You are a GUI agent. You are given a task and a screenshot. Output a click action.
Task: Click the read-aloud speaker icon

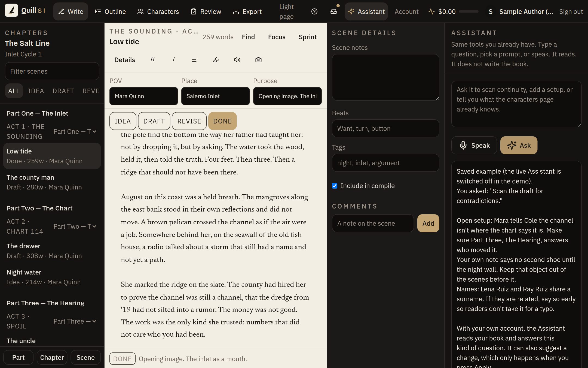coord(237,59)
